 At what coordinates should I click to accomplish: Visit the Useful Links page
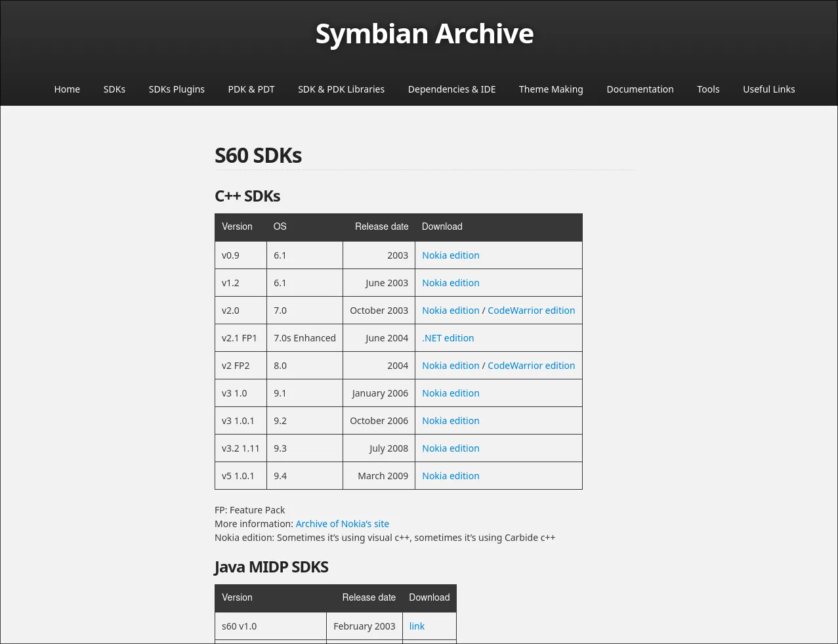pyautogui.click(x=768, y=89)
